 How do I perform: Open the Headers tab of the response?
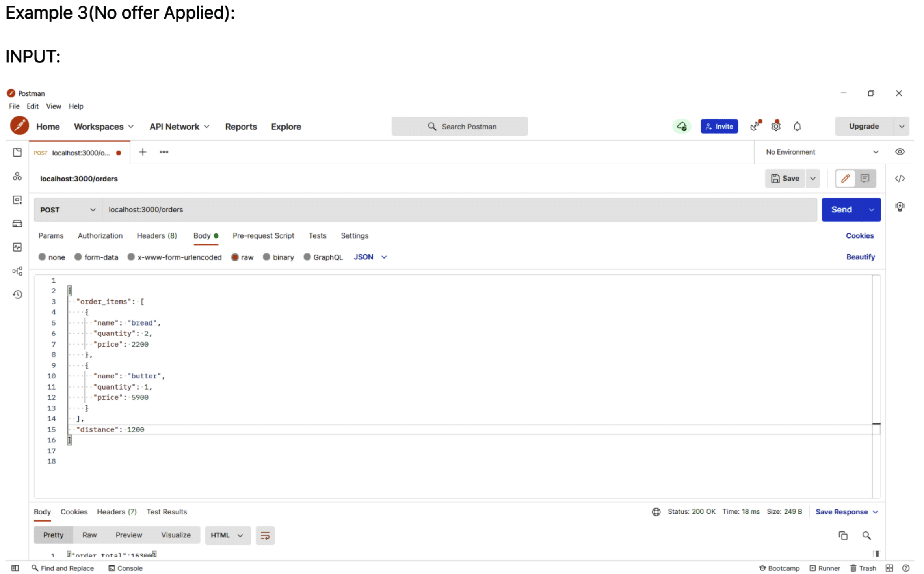click(x=116, y=511)
